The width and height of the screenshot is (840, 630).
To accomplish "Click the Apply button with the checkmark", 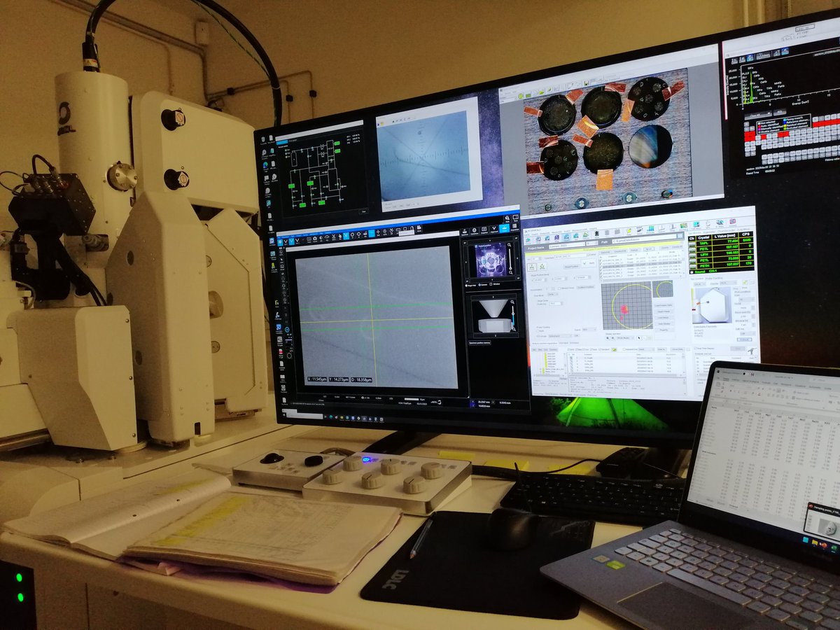I will 589,263.
